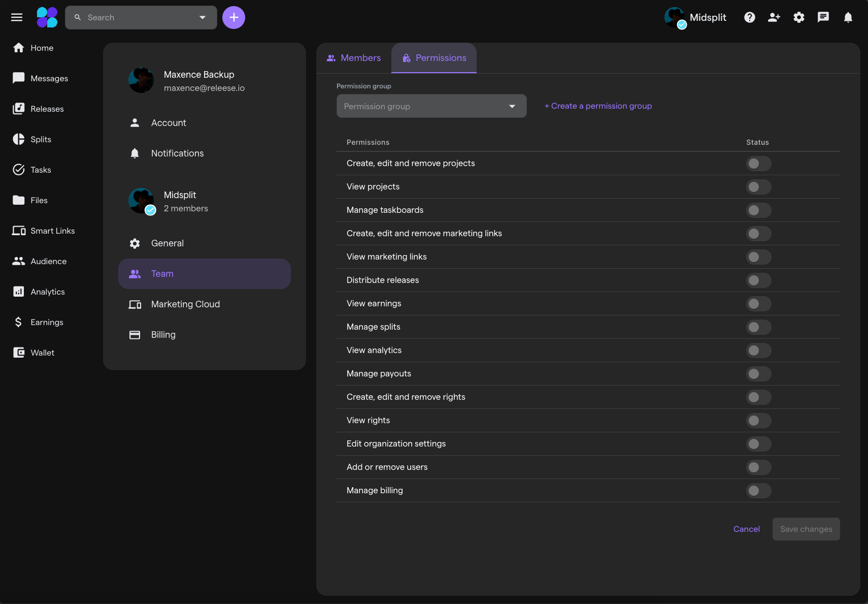Open the help question mark icon
The height and width of the screenshot is (604, 868).
[750, 17]
